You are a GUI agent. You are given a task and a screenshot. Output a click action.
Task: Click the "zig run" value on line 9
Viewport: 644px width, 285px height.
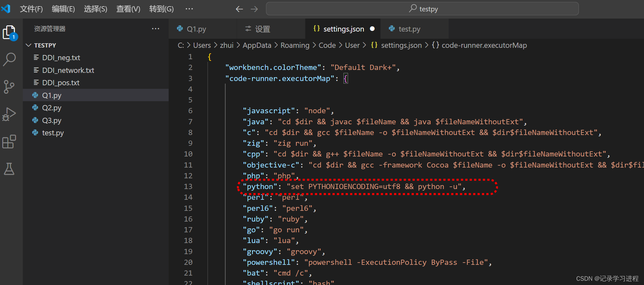click(x=293, y=143)
